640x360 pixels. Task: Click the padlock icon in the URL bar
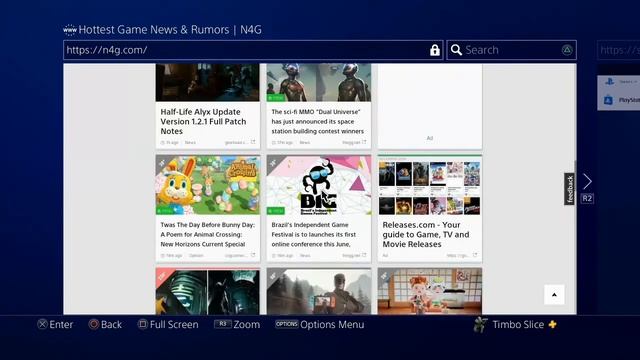coord(435,50)
